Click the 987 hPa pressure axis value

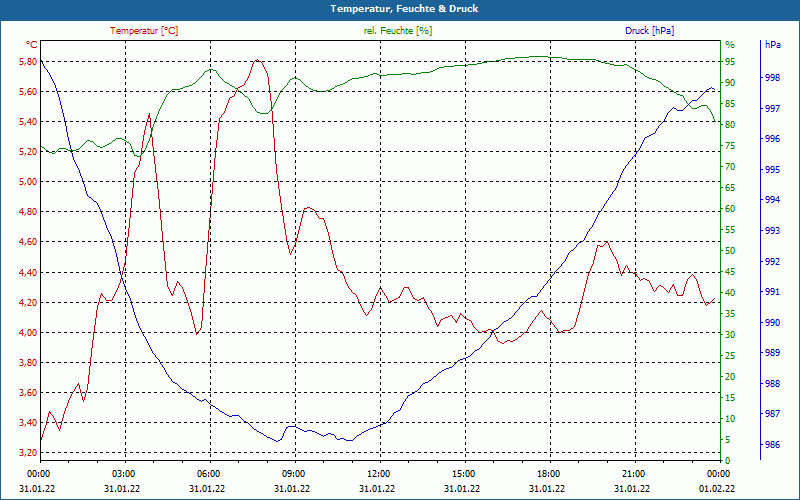773,414
